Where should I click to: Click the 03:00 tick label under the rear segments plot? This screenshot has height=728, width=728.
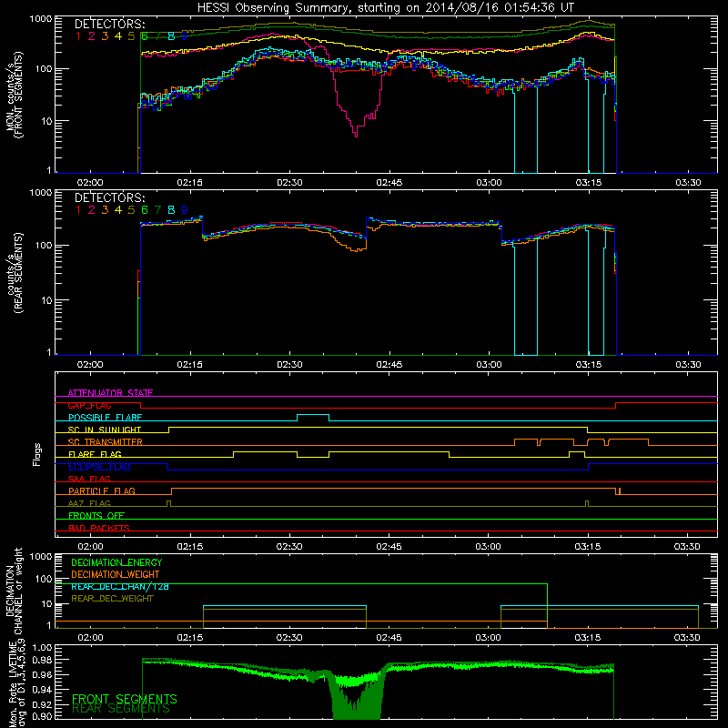point(489,365)
